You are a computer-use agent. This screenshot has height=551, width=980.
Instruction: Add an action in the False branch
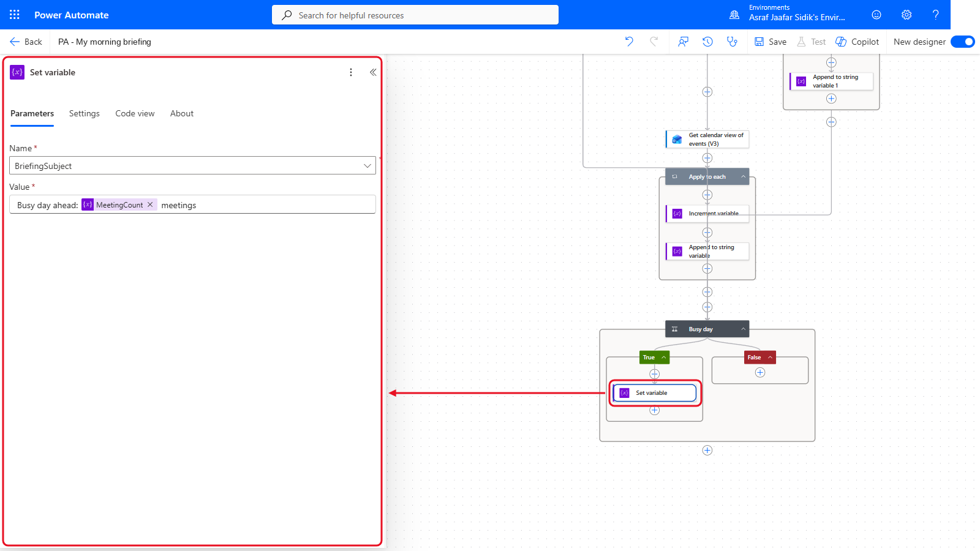point(760,372)
